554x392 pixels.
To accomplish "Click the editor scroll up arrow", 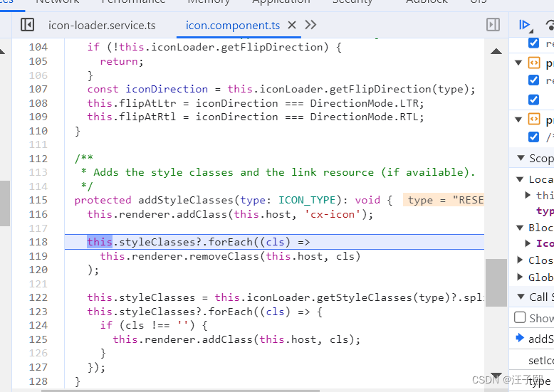I will pyautogui.click(x=496, y=51).
